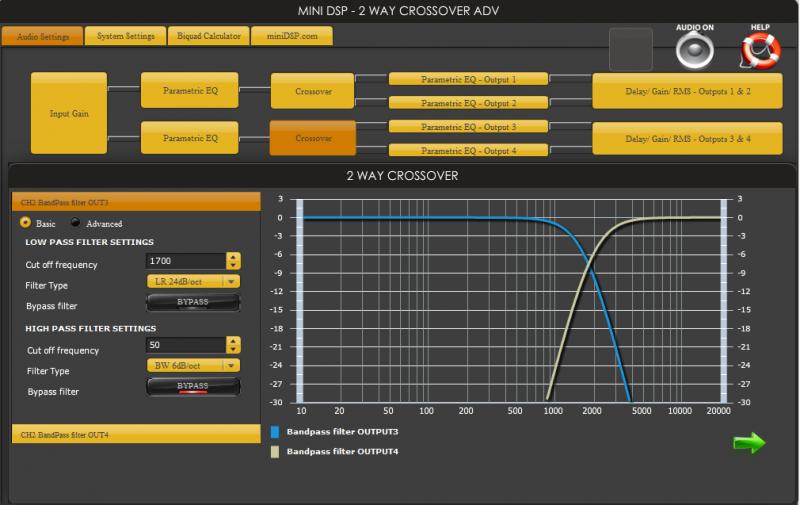Select the Basic mode radio button
The height and width of the screenshot is (505, 800).
tap(25, 223)
